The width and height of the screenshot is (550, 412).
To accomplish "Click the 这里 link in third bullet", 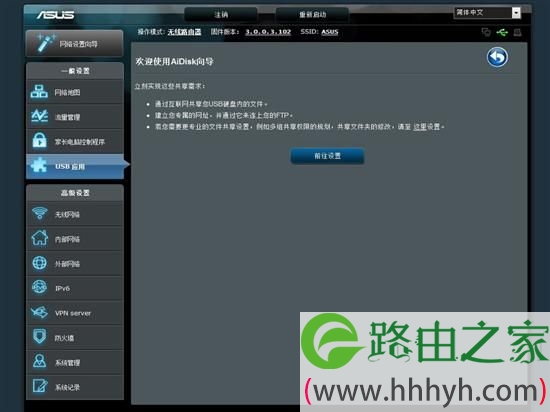I will 420,127.
